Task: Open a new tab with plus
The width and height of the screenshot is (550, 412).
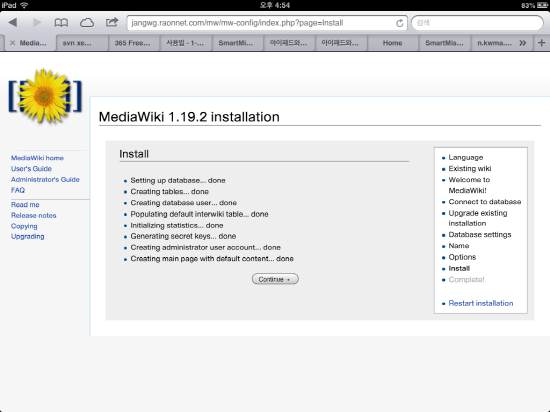Action: (541, 43)
